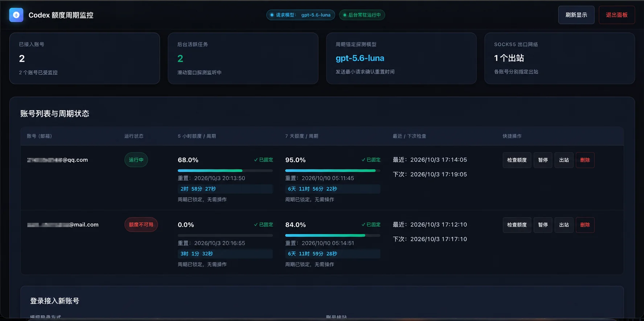Click 暂停 for the mail.com account
This screenshot has width=644, height=321.
point(543,225)
